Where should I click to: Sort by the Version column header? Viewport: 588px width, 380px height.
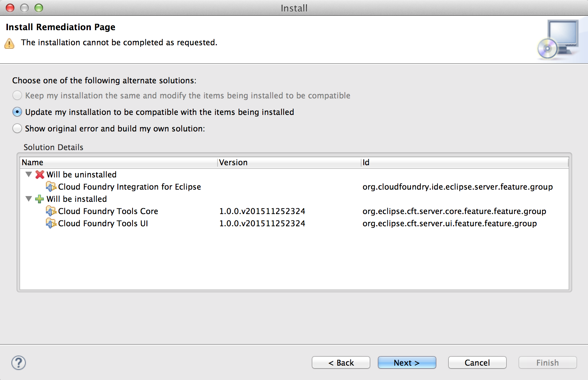coord(289,163)
